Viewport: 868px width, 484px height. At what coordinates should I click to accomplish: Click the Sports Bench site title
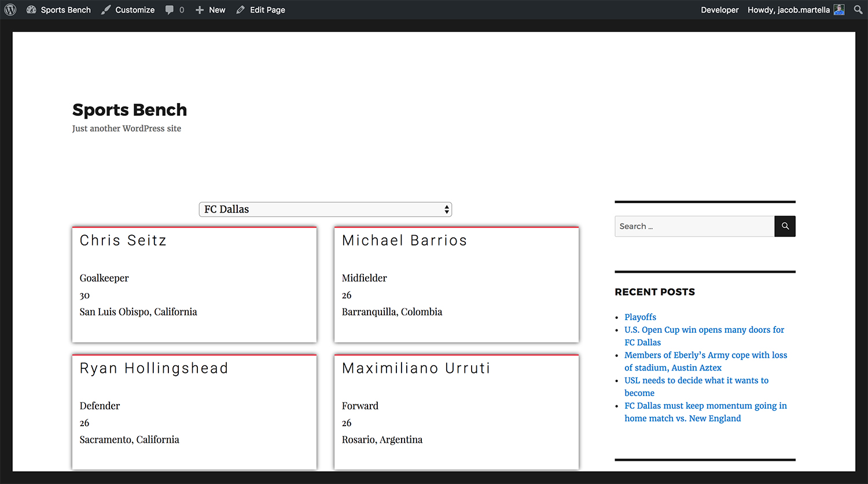(130, 110)
